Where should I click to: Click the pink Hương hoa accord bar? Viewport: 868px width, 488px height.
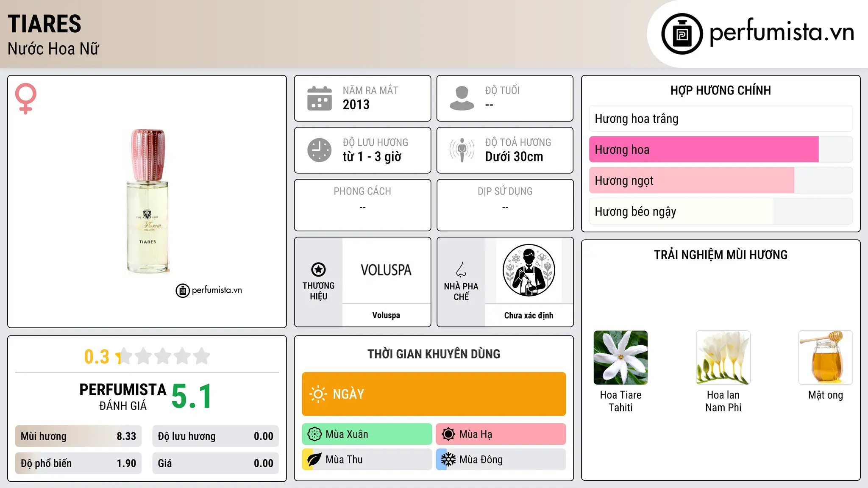(721, 150)
